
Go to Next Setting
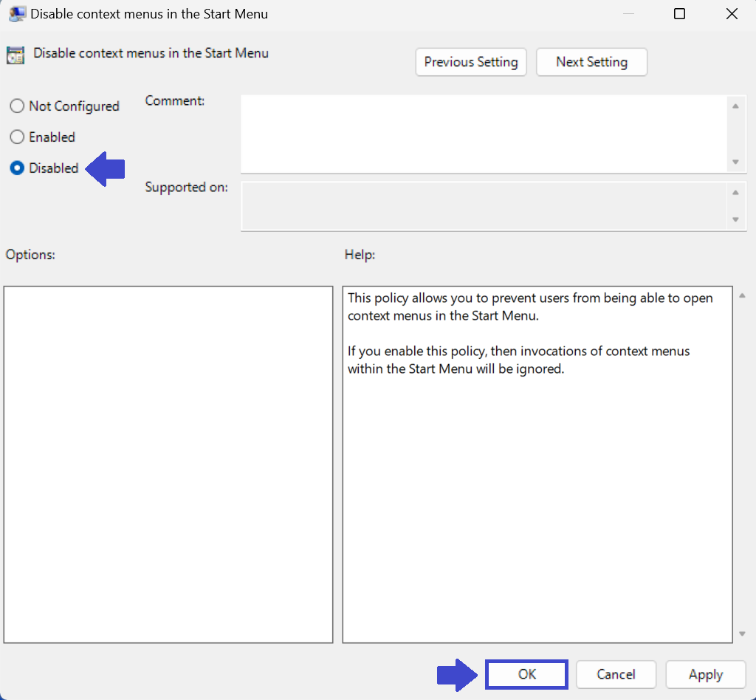click(x=591, y=62)
